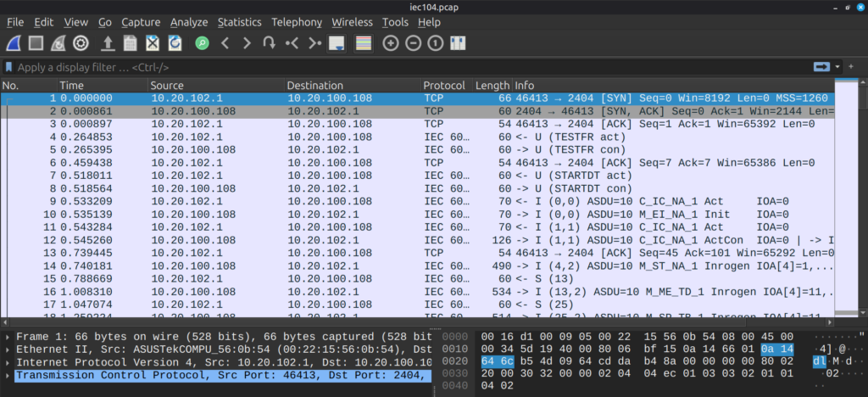The width and height of the screenshot is (868, 397).
Task: Select packet 4 TESTFR act row
Action: point(417,137)
